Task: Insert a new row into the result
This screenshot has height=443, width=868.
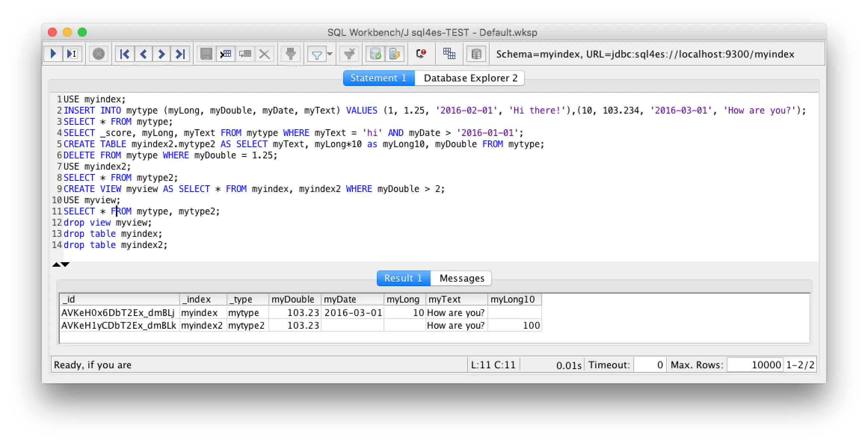Action: tap(225, 53)
